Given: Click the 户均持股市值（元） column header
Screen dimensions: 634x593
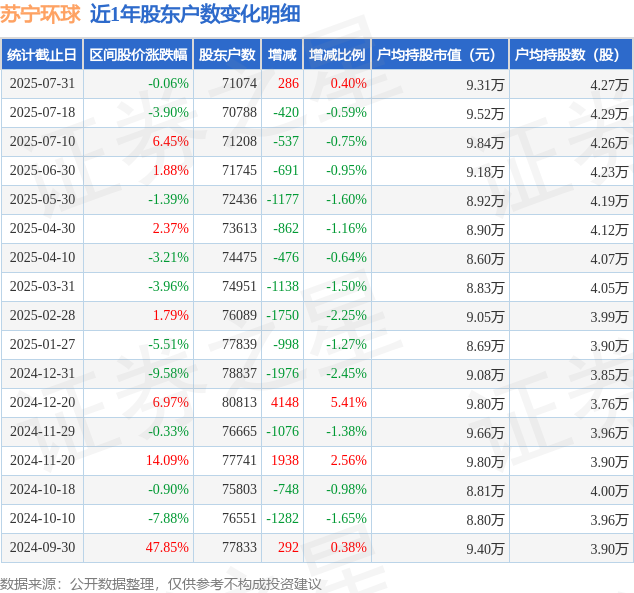Looking at the screenshot, I should pos(440,55).
